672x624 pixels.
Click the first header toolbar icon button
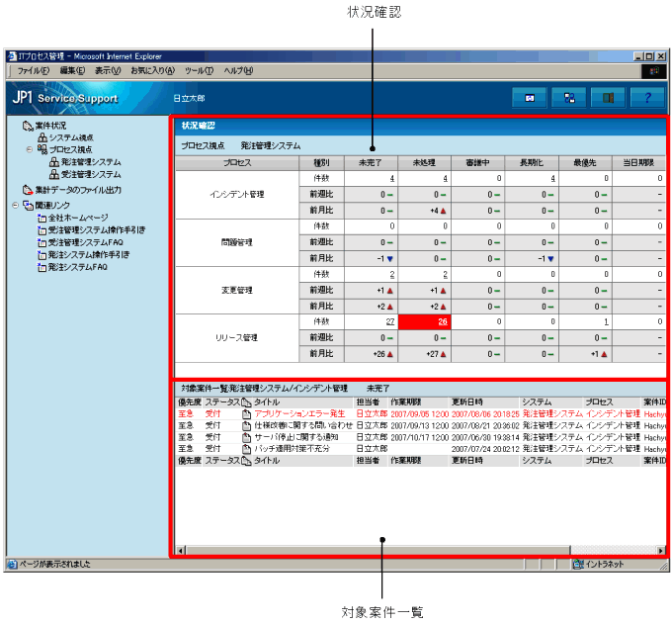tap(530, 97)
